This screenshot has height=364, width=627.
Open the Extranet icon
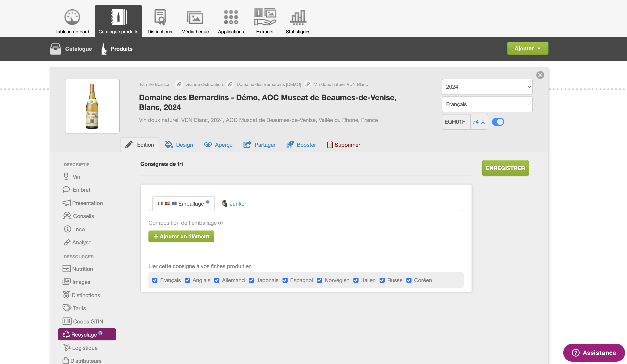click(x=265, y=17)
